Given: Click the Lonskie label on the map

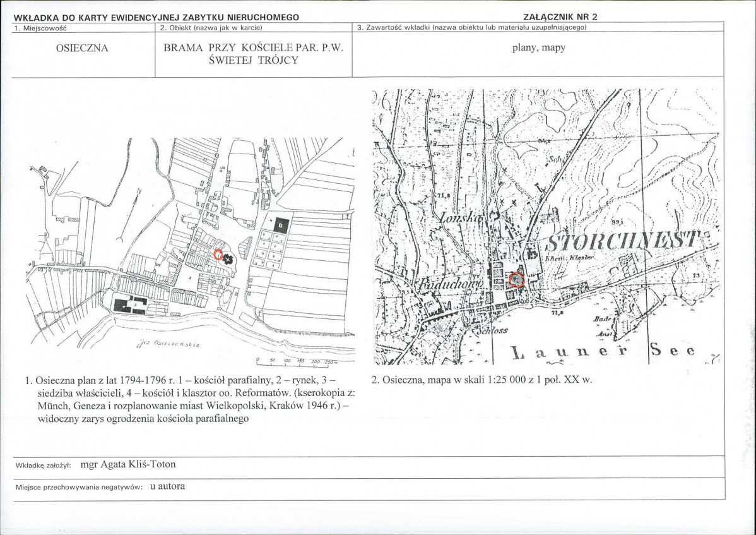Looking at the screenshot, I should (461, 219).
